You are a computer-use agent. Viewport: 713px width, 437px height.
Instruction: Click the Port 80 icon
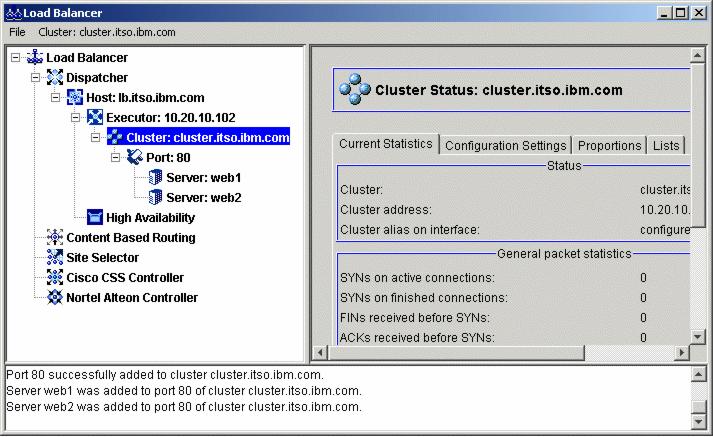tap(135, 158)
